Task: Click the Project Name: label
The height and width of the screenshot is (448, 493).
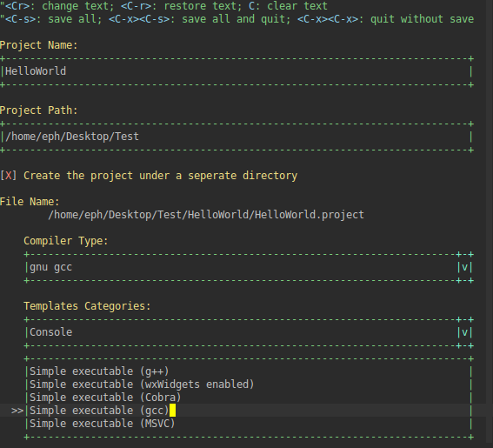Action: pos(38,45)
